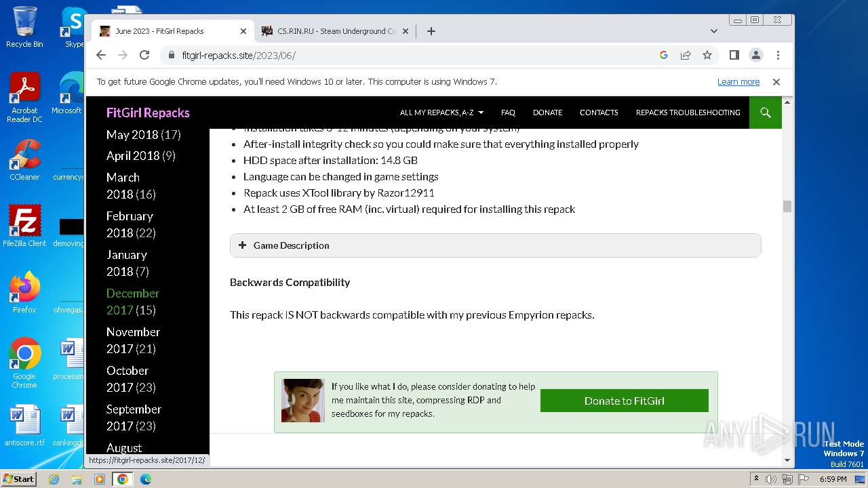Click the site info padlock icon
The width and height of the screenshot is (868, 488).
tap(170, 55)
